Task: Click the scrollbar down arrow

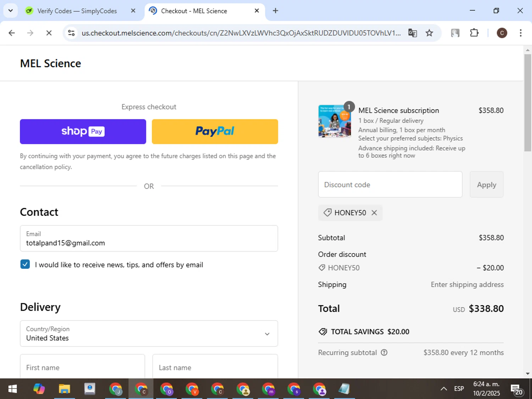Action: tap(528, 373)
